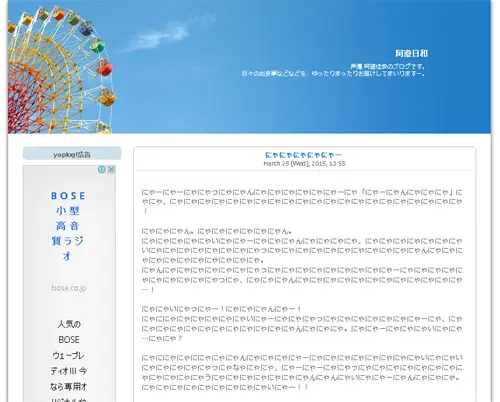Click the red Ferris wheel gondola

click(104, 67)
